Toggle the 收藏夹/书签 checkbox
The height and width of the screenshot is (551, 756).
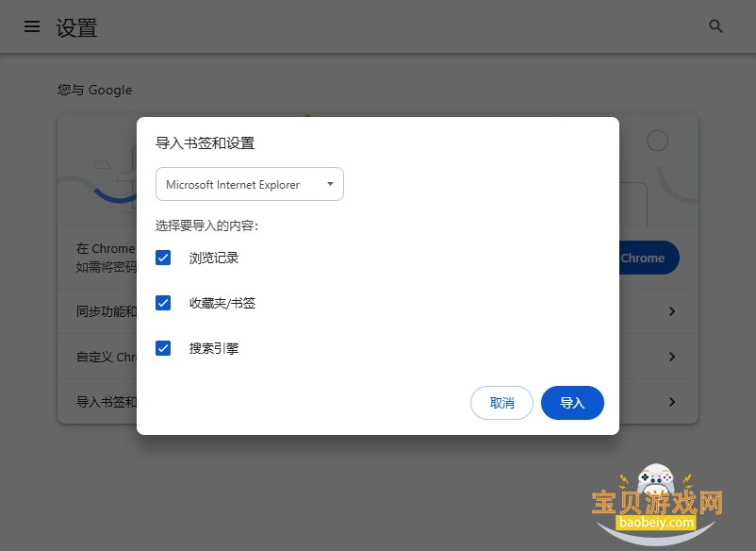pos(163,303)
